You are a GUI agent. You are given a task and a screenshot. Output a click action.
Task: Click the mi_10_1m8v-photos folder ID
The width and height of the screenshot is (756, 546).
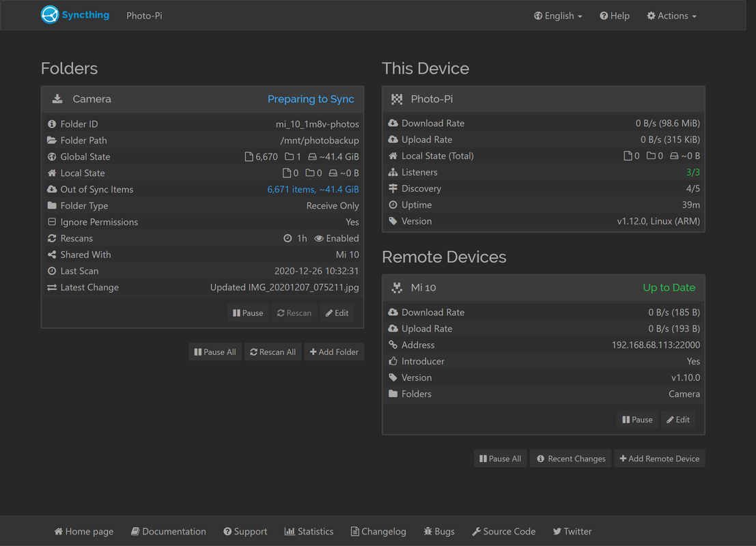point(318,124)
